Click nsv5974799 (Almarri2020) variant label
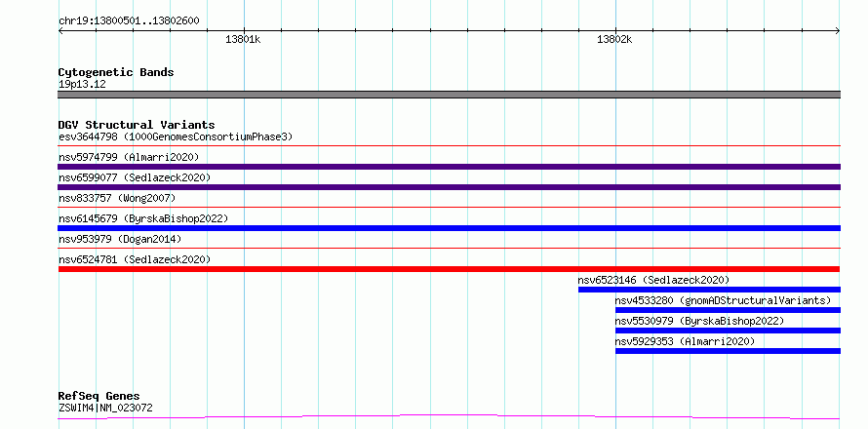The width and height of the screenshot is (868, 429). (129, 157)
